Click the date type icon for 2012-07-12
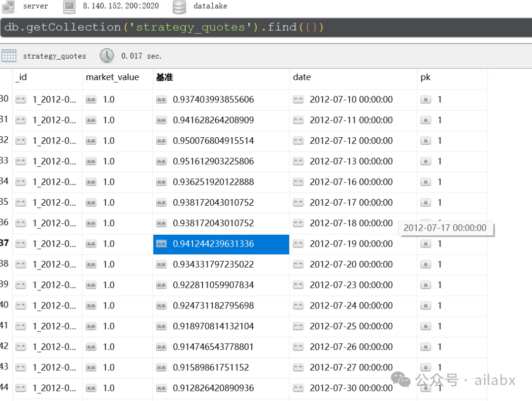This screenshot has height=401, width=532. point(298,141)
